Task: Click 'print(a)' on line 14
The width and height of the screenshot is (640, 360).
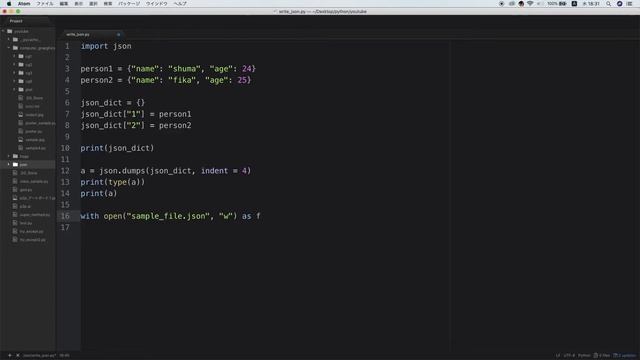Action: pos(99,193)
